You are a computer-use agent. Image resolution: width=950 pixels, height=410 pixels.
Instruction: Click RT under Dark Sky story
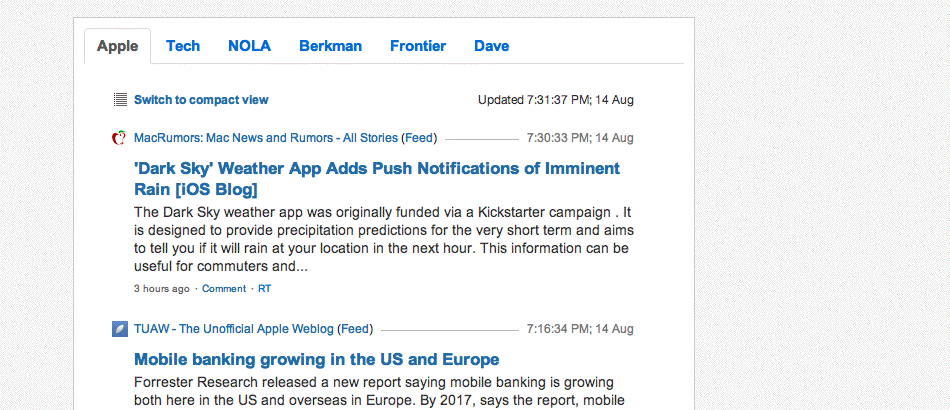click(265, 289)
